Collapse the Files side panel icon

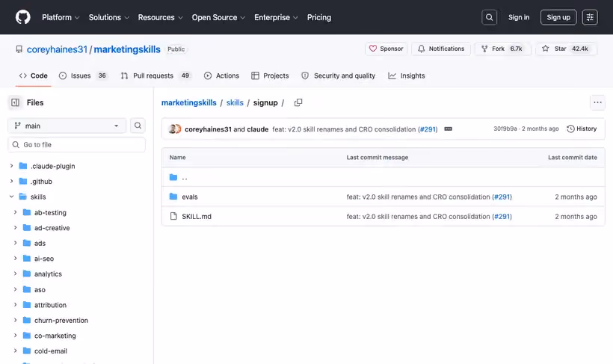click(15, 102)
